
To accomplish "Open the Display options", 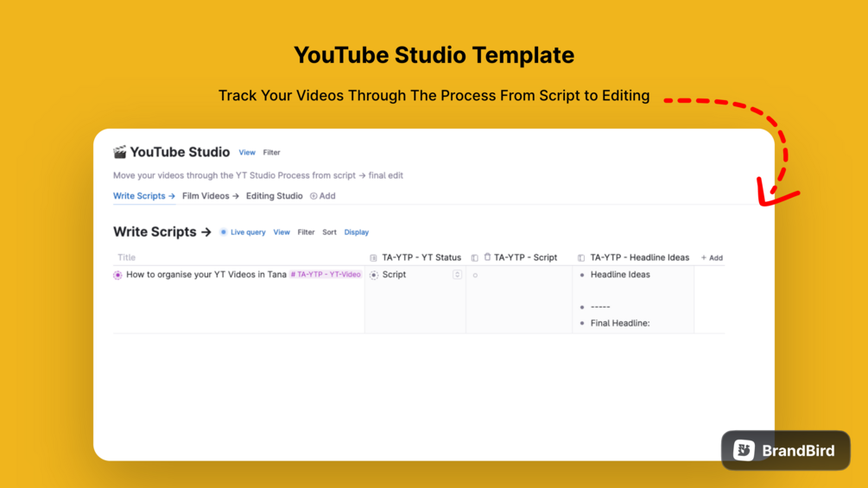I will (x=357, y=231).
